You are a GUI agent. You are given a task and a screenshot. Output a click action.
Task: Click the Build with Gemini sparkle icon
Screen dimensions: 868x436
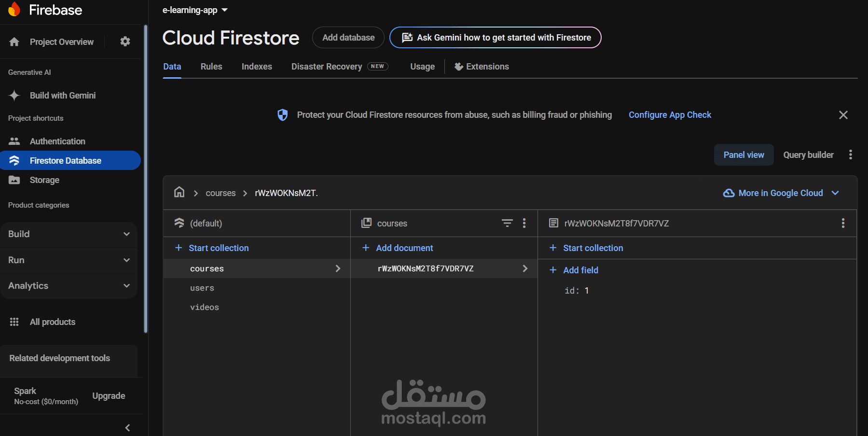14,96
